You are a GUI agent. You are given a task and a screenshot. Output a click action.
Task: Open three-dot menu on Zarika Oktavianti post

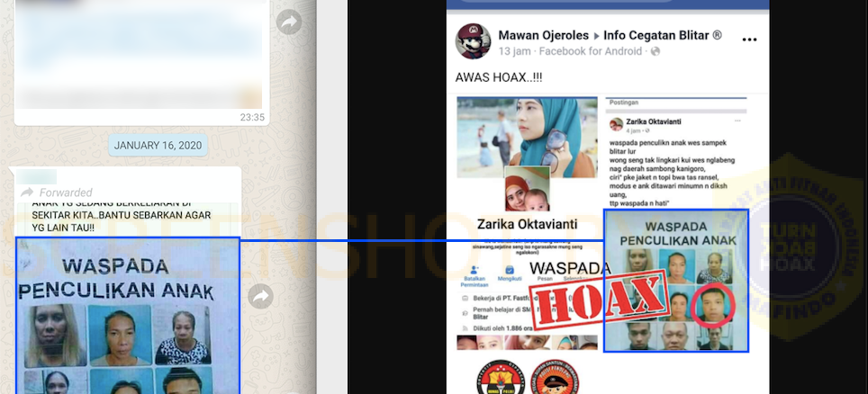tap(737, 121)
